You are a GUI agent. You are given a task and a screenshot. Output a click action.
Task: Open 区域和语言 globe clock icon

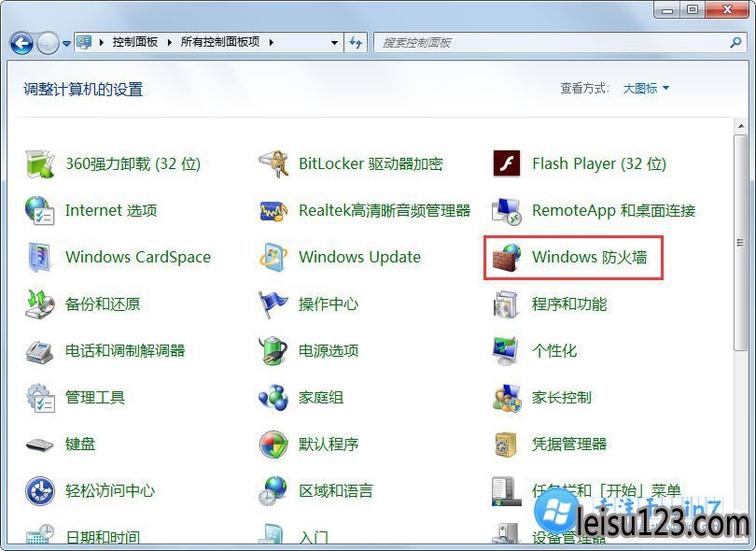tap(273, 490)
